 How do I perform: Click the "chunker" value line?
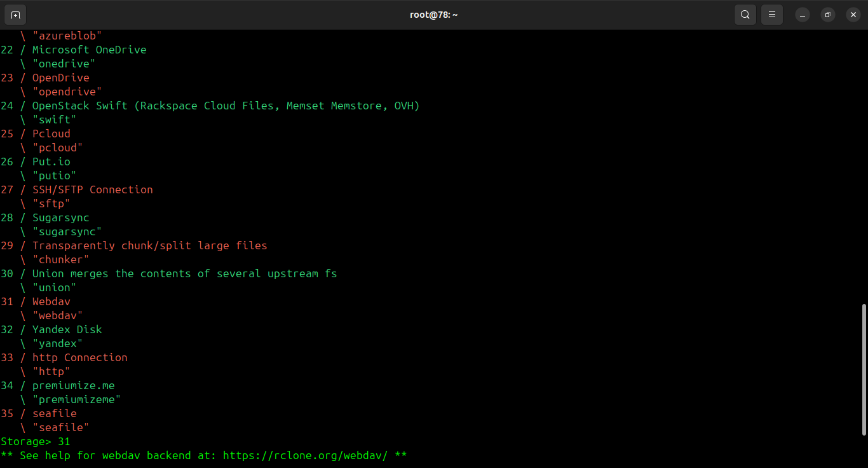click(55, 259)
